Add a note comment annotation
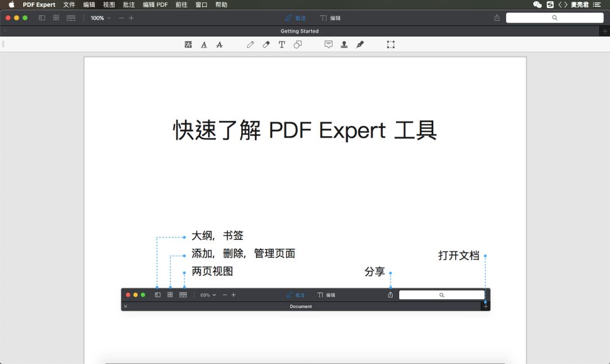The image size is (610, 364). pyautogui.click(x=328, y=45)
